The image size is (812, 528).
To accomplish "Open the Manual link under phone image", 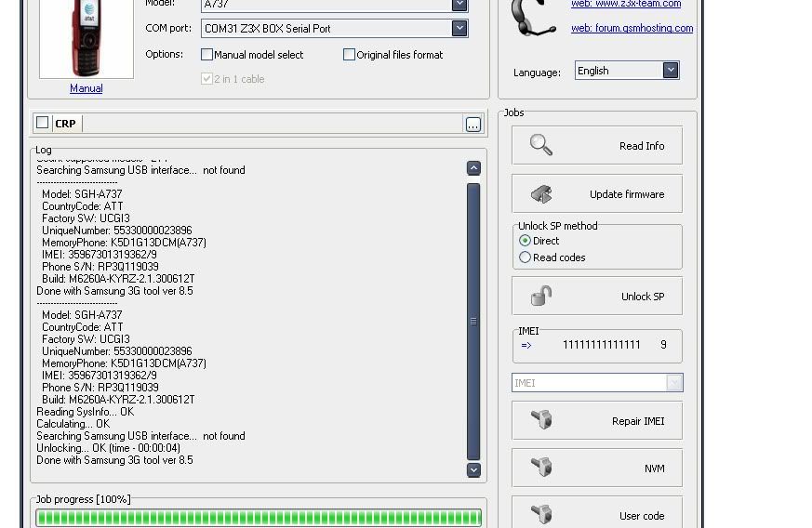I will 86,88.
